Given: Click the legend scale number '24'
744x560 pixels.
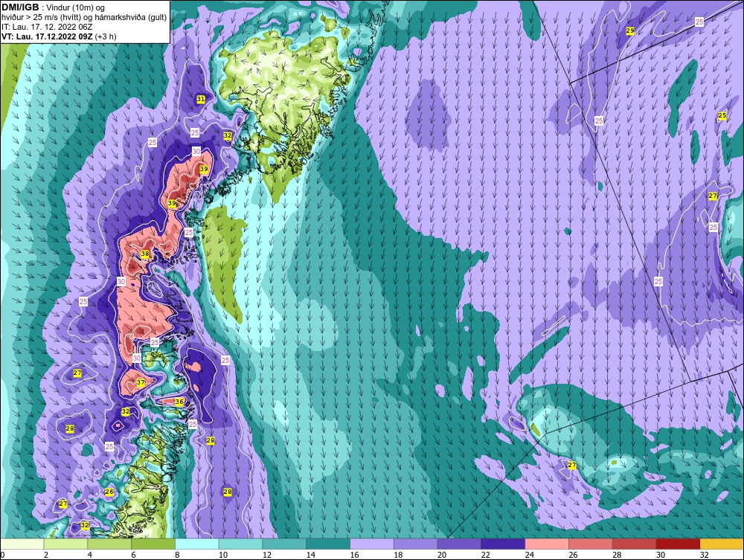Looking at the screenshot, I should click(530, 555).
